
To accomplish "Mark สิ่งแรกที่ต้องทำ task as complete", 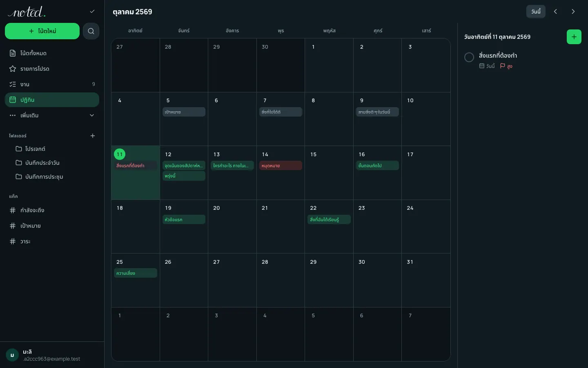I will click(469, 57).
